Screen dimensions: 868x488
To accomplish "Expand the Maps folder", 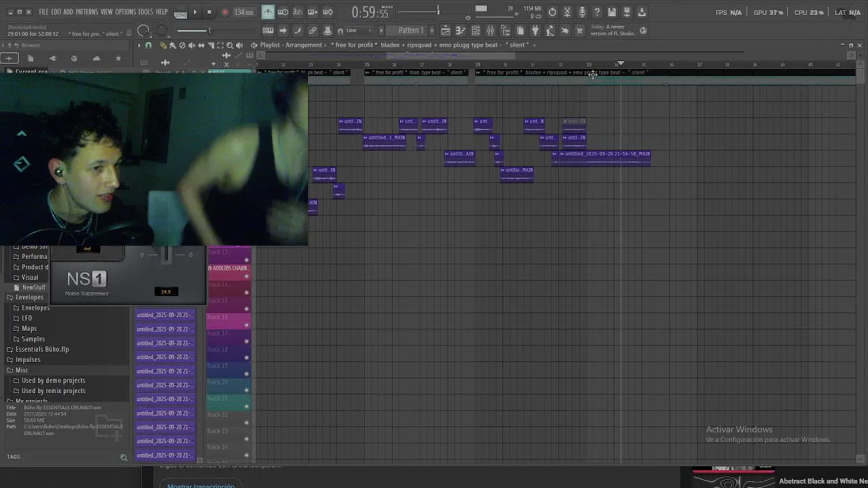I will (x=29, y=329).
